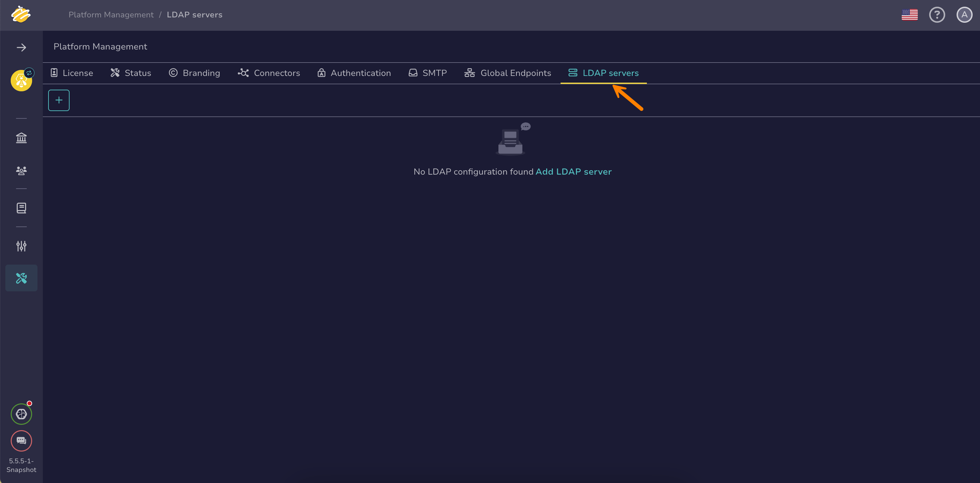Open help with the question mark icon
This screenshot has width=980, height=483.
(937, 15)
